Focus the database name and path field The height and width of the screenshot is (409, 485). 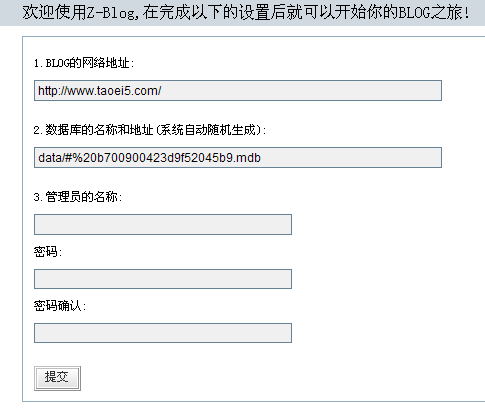click(x=238, y=157)
